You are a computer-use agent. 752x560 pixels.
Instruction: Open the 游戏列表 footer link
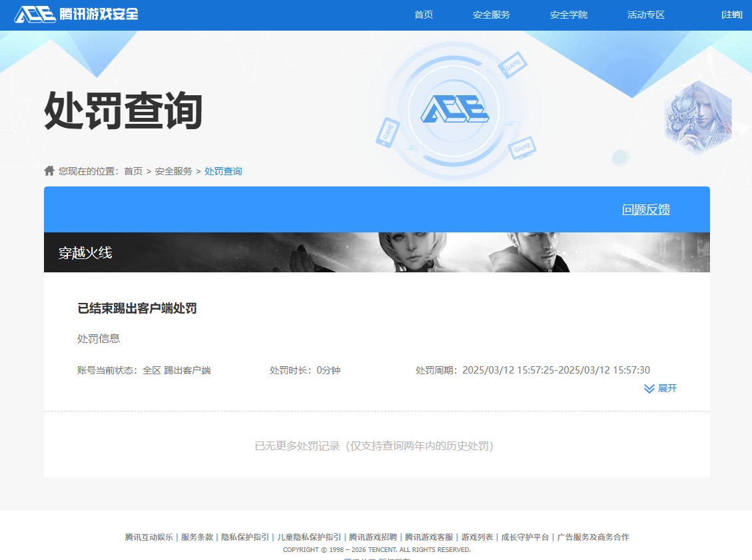pyautogui.click(x=478, y=537)
